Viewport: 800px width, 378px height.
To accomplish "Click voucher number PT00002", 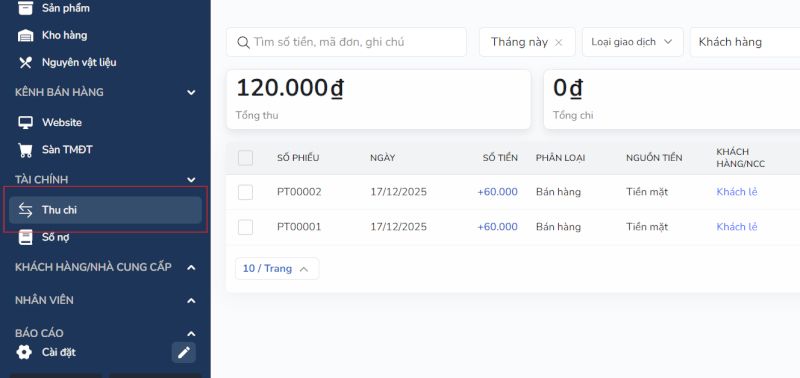I will (299, 192).
